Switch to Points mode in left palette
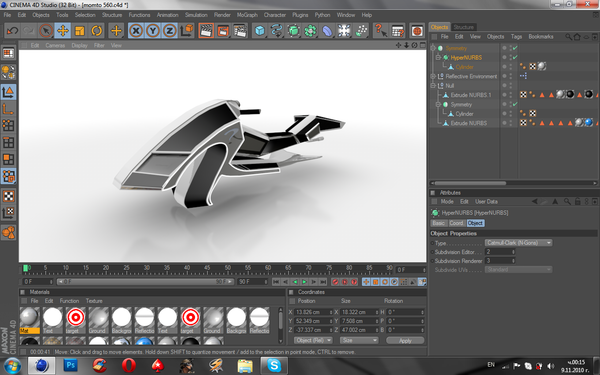The height and width of the screenshot is (375, 600). tap(8, 126)
